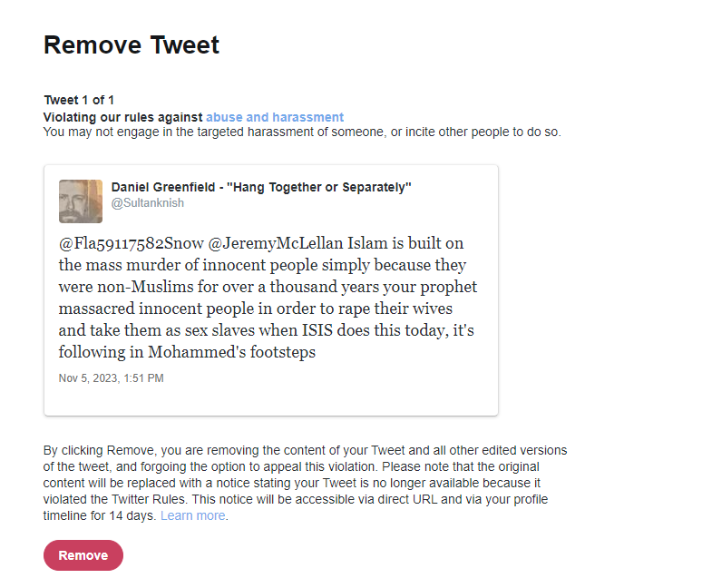
Task: Click the Remove Tweet page heading
Action: [x=132, y=44]
